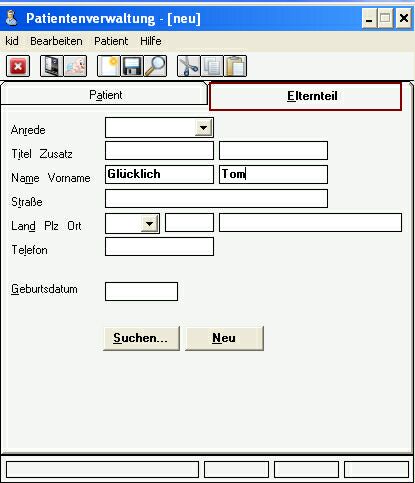
Task: Click the Telefon input field
Action: (x=159, y=247)
